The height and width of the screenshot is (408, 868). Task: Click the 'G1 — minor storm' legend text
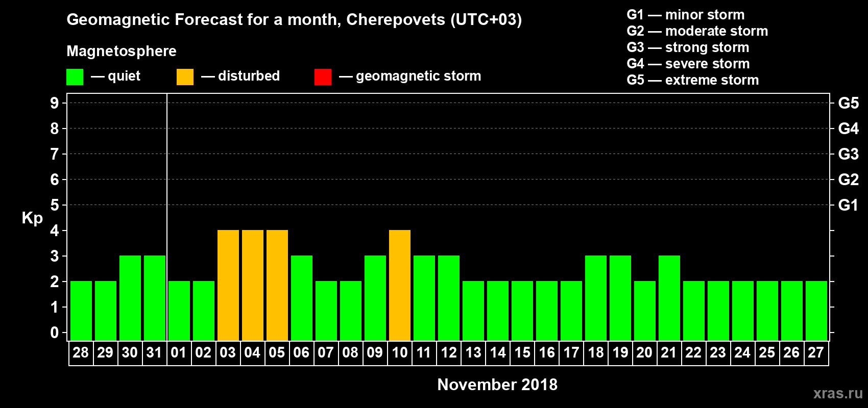pos(686,15)
